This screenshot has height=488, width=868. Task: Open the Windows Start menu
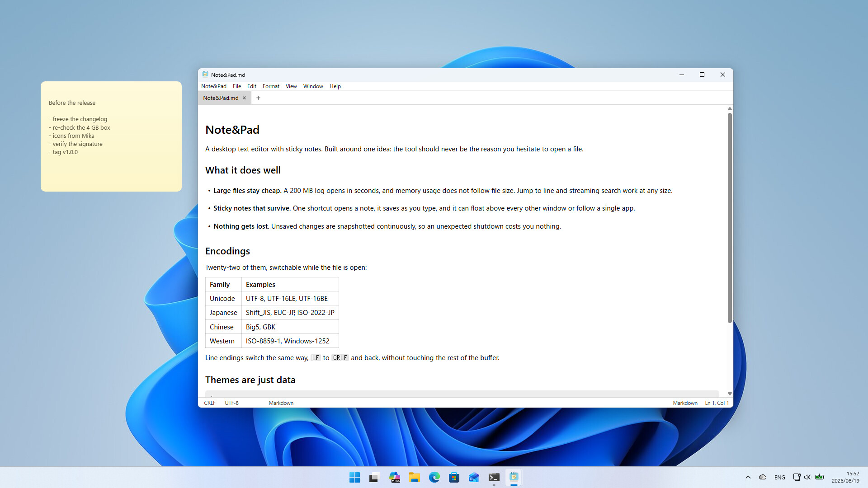355,477
